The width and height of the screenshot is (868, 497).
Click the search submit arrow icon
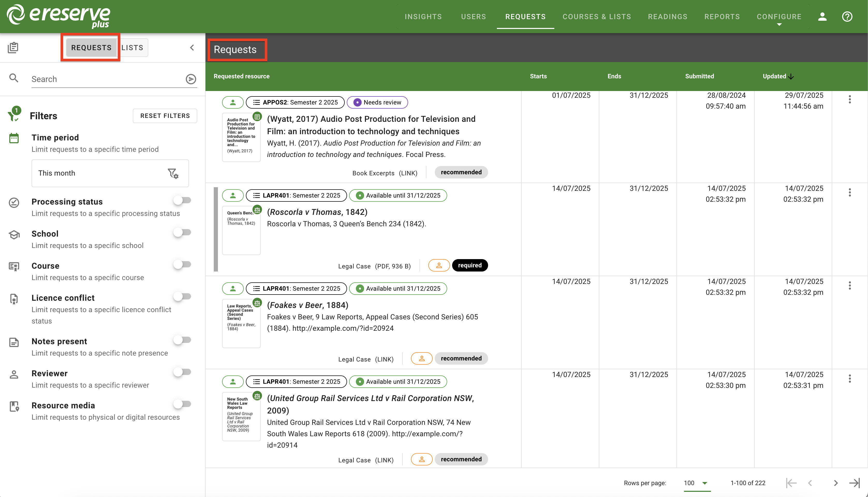(x=191, y=79)
